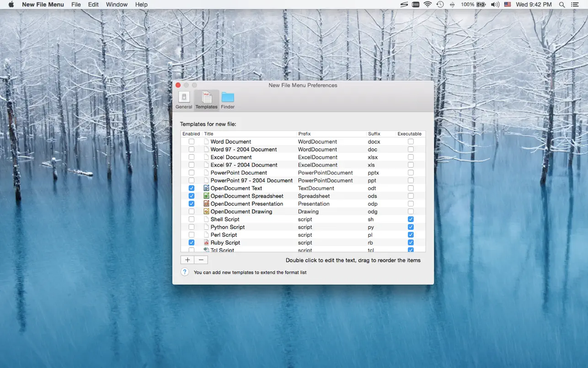Open Spotlight search in menu bar
Screen dimensions: 588x368
[x=562, y=5]
